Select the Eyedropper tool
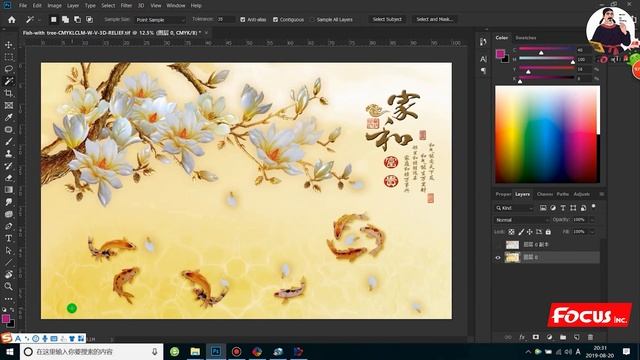The image size is (640, 360). 9,117
